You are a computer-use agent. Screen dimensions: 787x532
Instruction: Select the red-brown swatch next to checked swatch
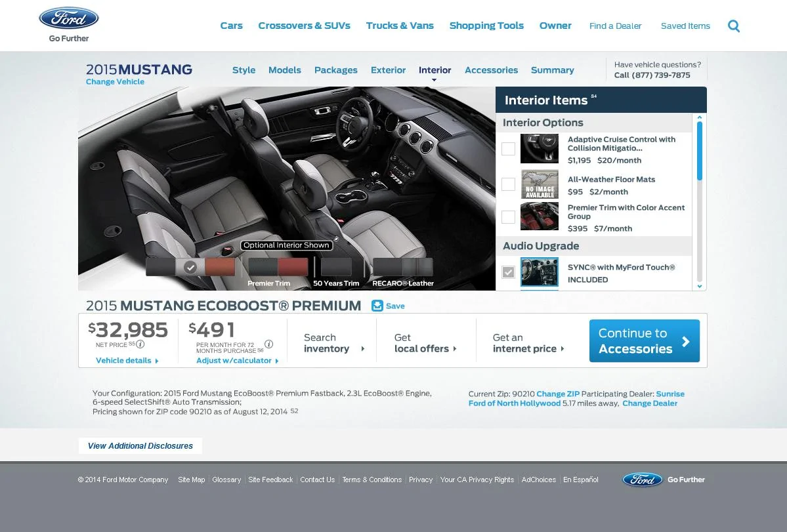tap(220, 267)
